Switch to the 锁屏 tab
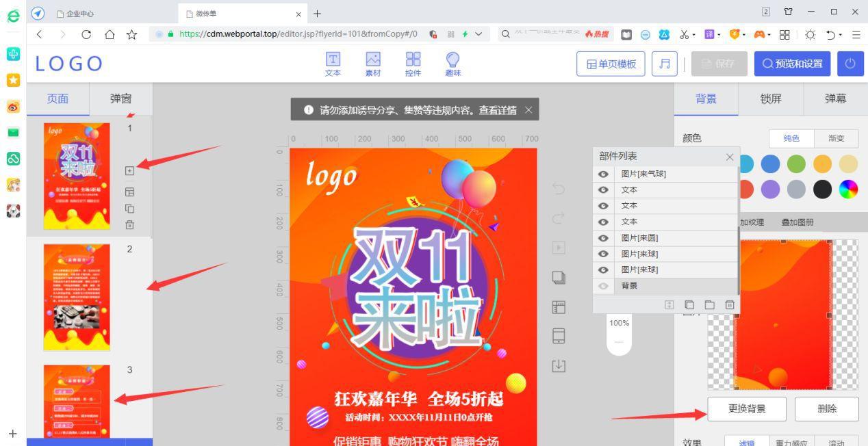This screenshot has width=868, height=446. point(771,99)
